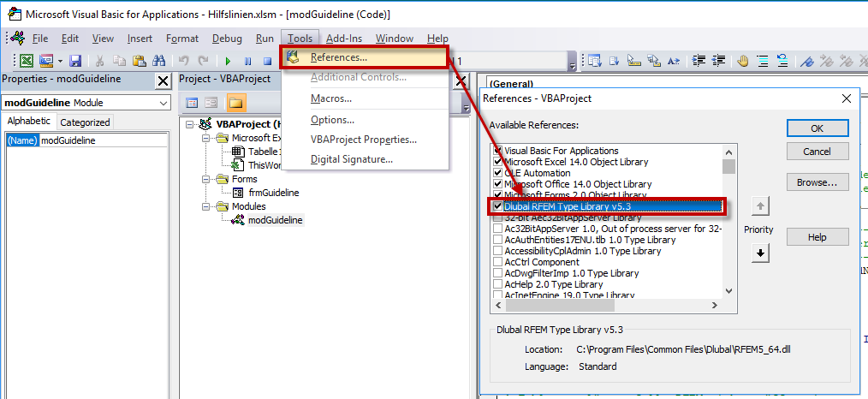Click the Paste clipboard icon

[x=139, y=61]
